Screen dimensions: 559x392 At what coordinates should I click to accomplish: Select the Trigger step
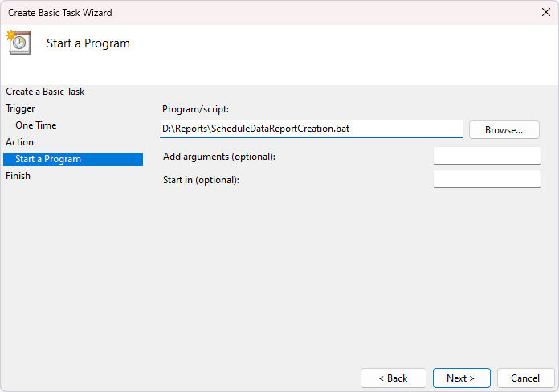(x=20, y=108)
